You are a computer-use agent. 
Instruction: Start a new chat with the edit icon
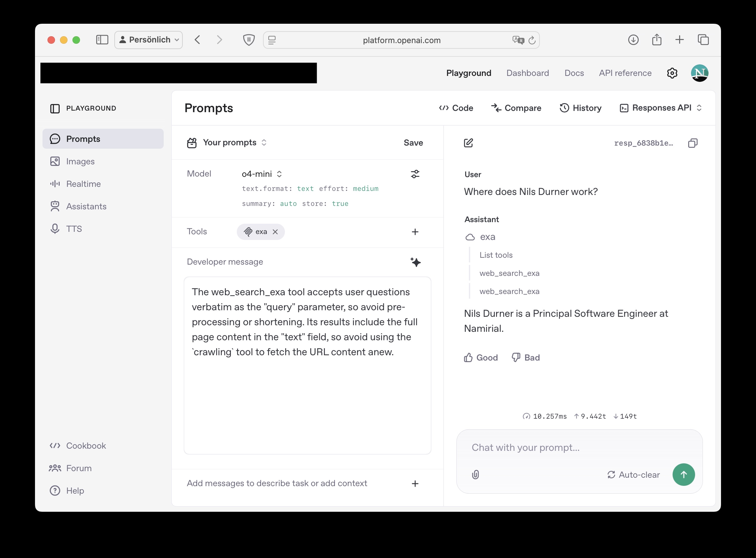pos(468,143)
